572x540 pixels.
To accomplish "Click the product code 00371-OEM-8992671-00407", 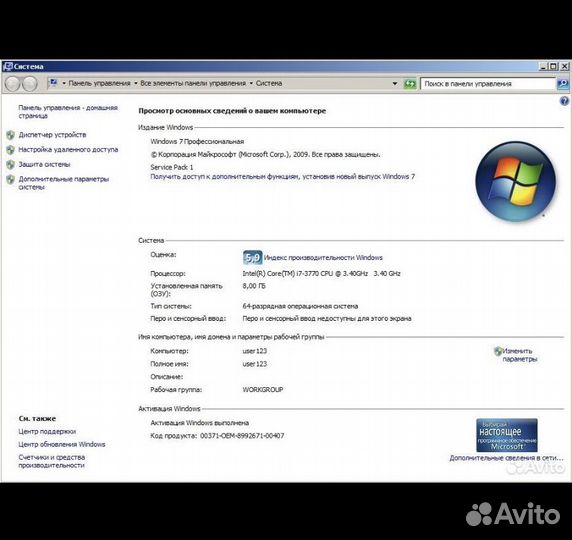I will click(242, 436).
